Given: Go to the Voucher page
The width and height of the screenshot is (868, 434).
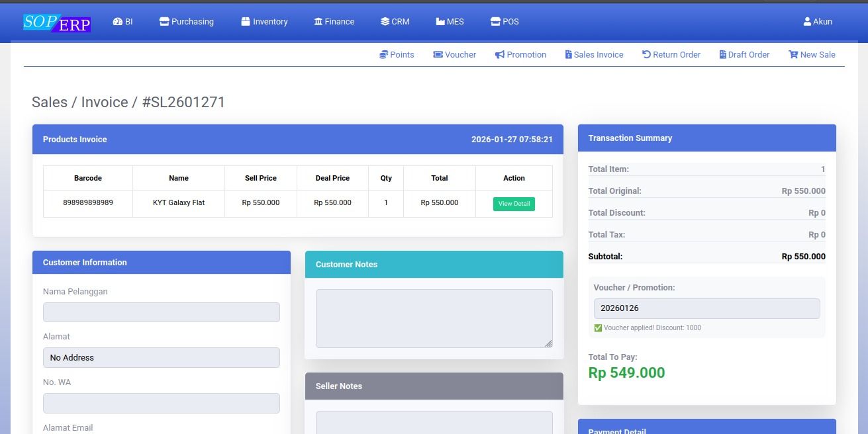Looking at the screenshot, I should click(x=455, y=55).
